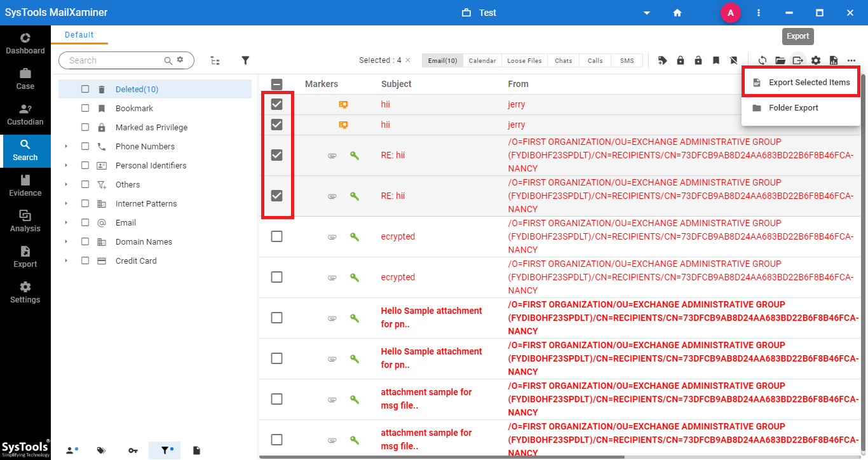This screenshot has height=460, width=868.
Task: Check the first 'Hello Sample attachment' row checkbox
Action: [276, 318]
